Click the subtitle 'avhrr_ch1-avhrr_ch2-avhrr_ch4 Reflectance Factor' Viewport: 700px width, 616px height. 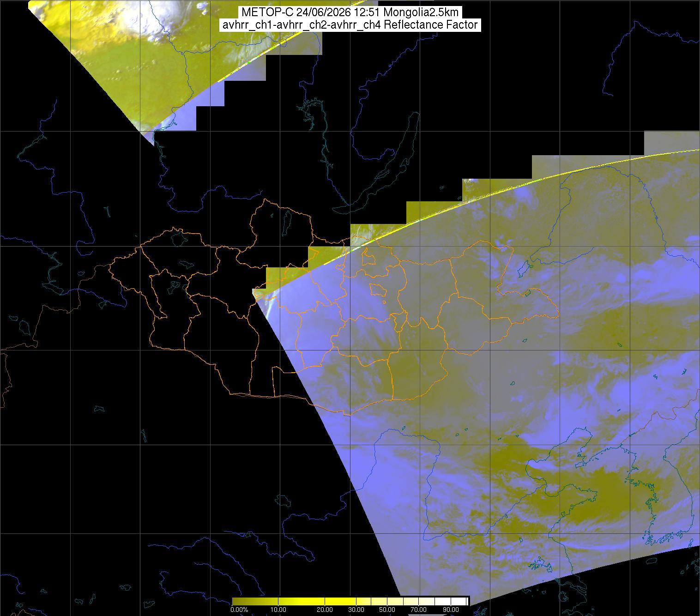350,25
